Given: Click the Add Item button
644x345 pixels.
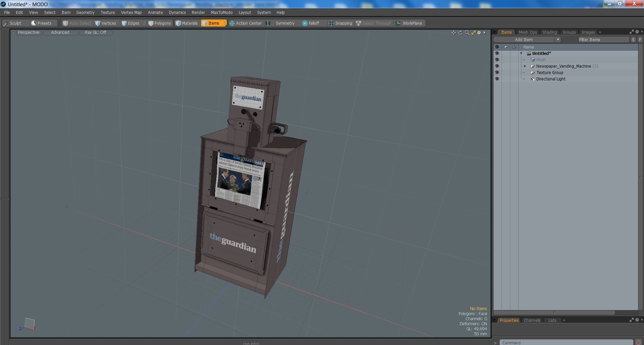Looking at the screenshot, I should [x=524, y=40].
